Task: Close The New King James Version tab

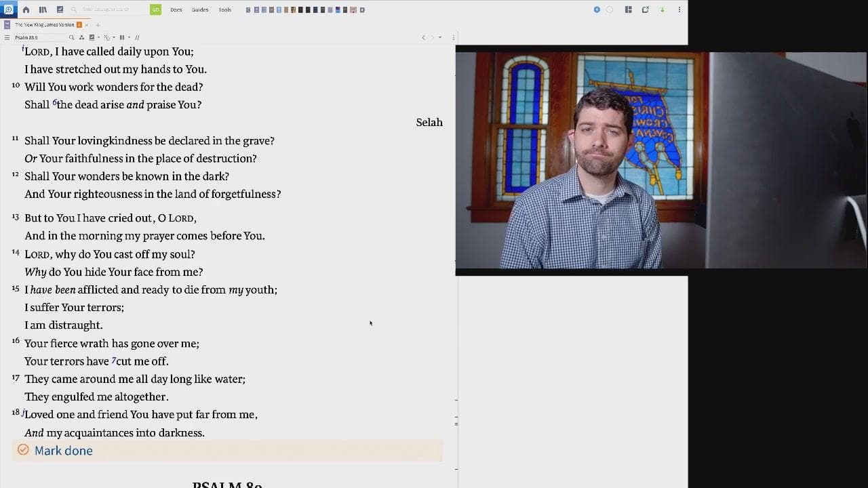Action: [87, 24]
